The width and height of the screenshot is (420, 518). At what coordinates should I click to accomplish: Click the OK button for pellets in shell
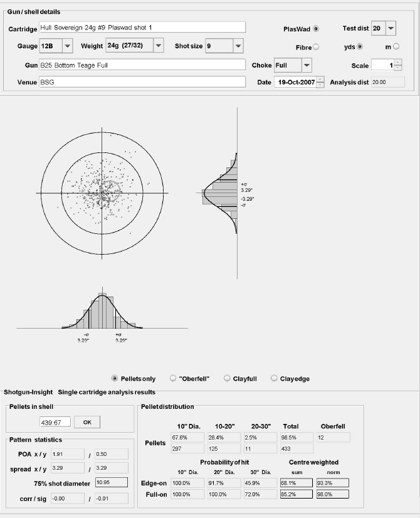87,422
